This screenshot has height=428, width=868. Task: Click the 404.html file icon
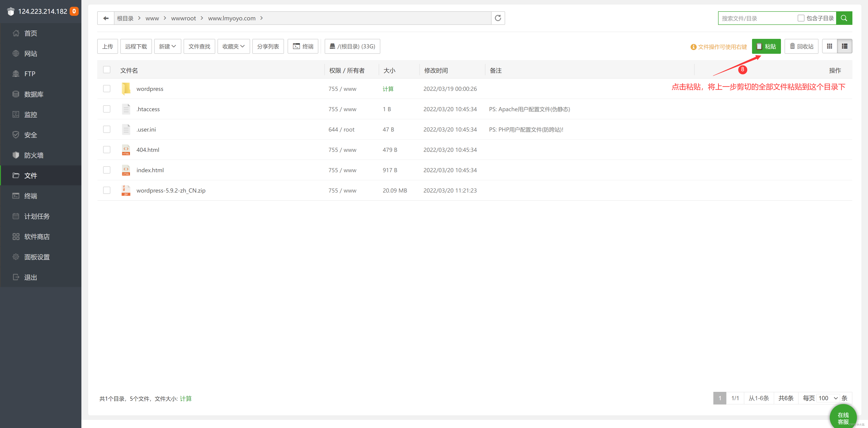point(126,150)
